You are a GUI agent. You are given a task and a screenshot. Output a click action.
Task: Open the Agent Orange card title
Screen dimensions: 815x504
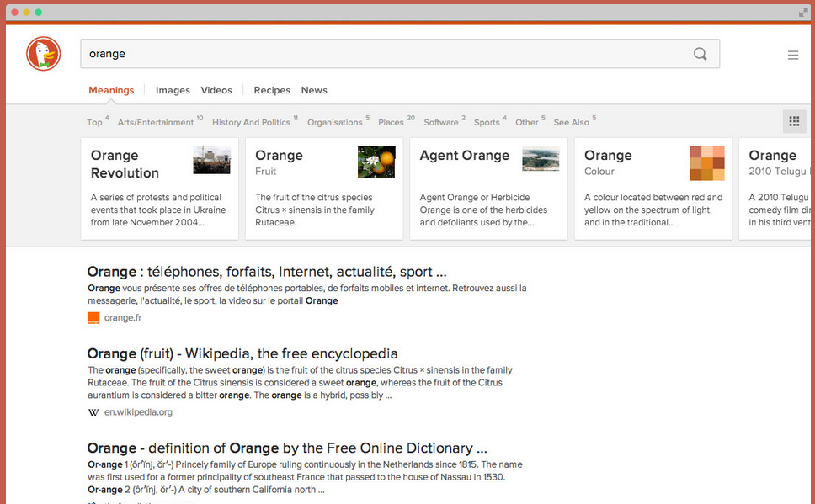click(x=465, y=156)
